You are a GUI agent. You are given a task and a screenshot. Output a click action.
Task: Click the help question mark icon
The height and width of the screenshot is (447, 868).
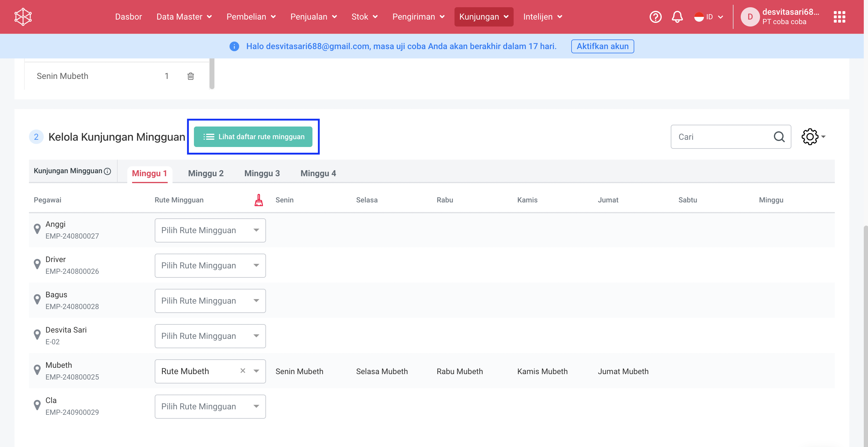tap(655, 17)
